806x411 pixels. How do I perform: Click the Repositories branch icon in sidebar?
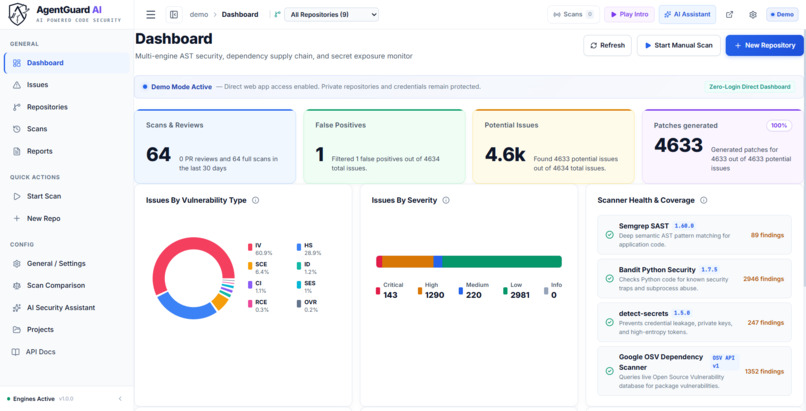click(16, 107)
